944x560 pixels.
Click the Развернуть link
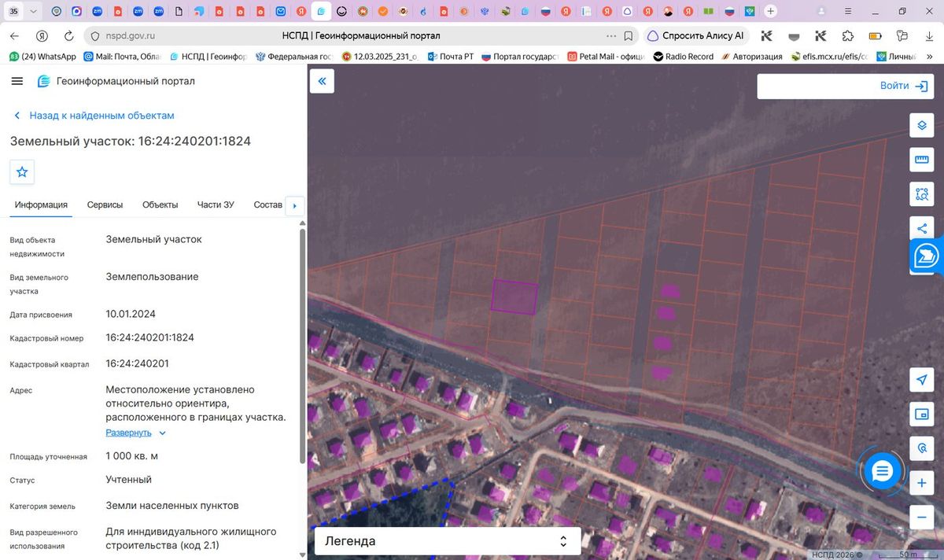(x=128, y=433)
